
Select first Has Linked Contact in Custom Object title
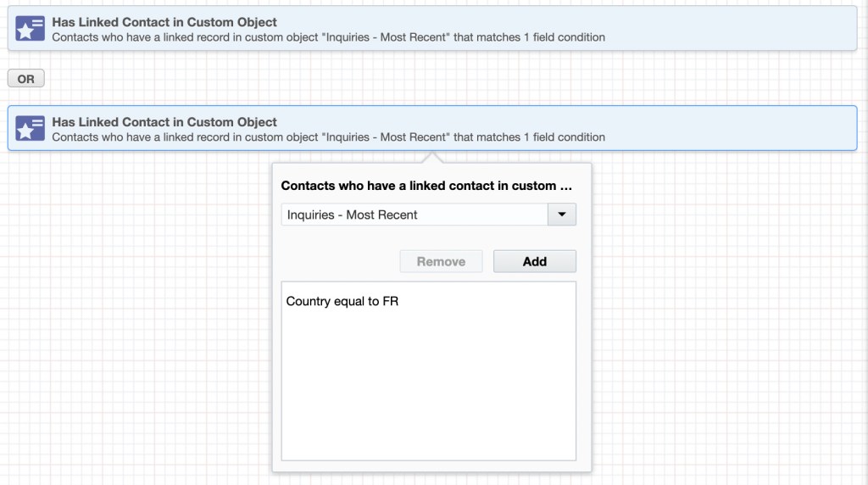pos(164,22)
